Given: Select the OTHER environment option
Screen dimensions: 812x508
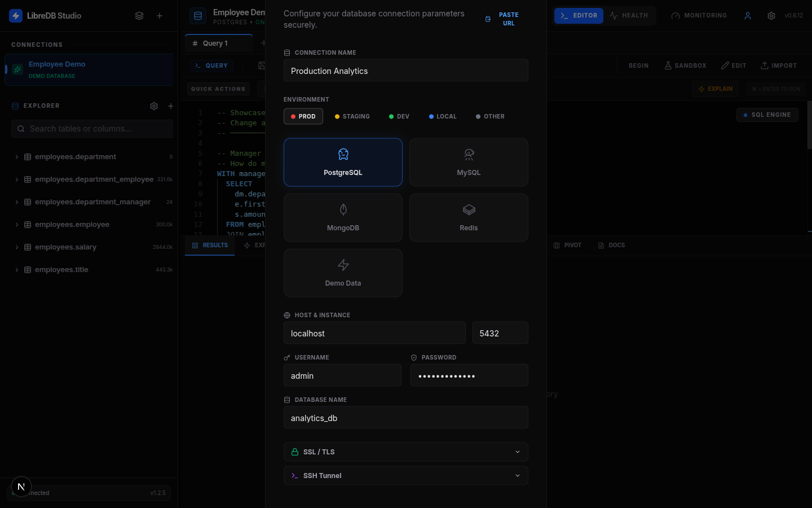Looking at the screenshot, I should click(490, 116).
